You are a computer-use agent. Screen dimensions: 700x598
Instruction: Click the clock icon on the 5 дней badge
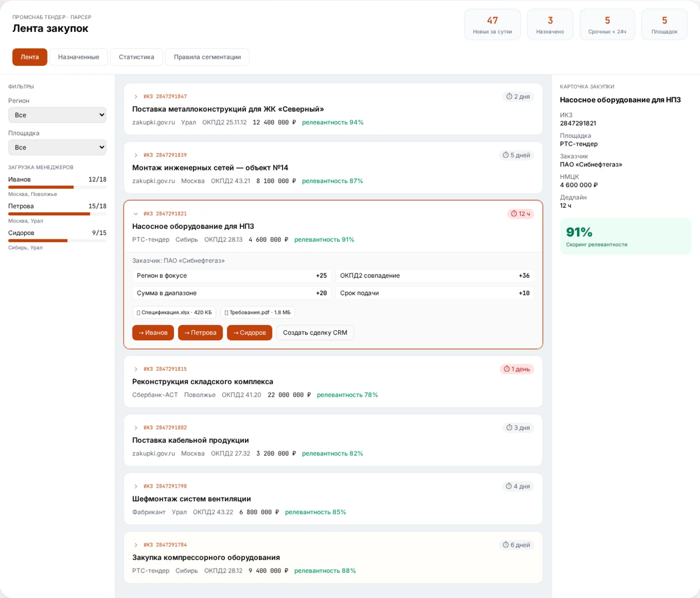coord(505,155)
